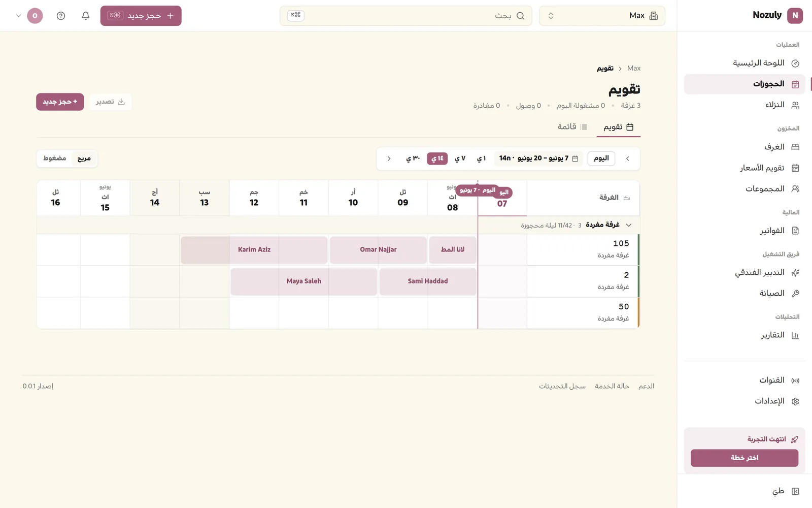Click تقويم الأسعار calendar icon
Viewport: 812px width, 508px height.
click(795, 168)
